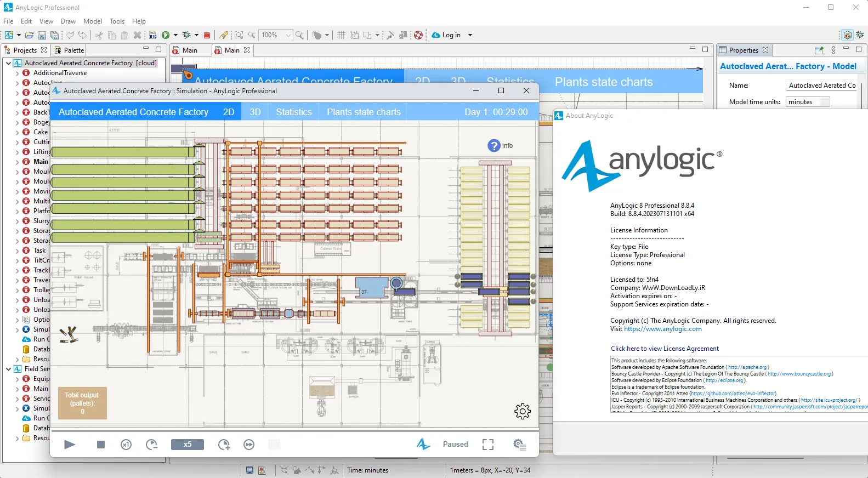Image resolution: width=868 pixels, height=478 pixels.
Task: Open the Model menu
Action: (93, 21)
